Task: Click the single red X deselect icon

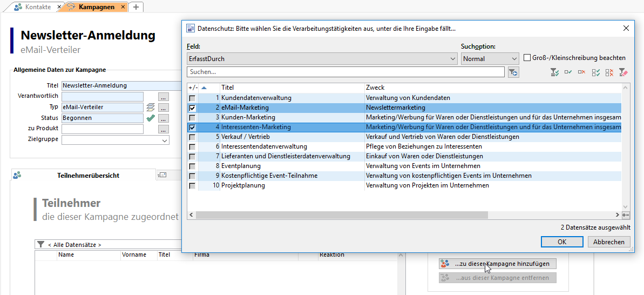Action: tap(582, 72)
